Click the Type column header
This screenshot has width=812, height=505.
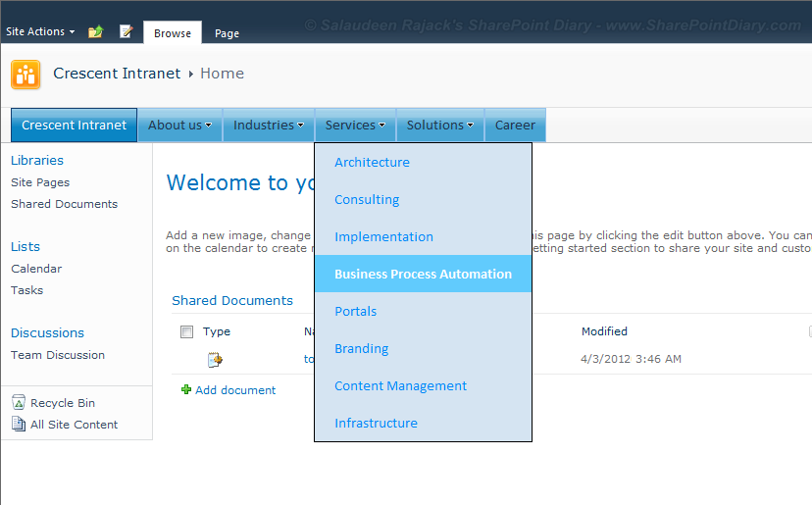(x=217, y=331)
